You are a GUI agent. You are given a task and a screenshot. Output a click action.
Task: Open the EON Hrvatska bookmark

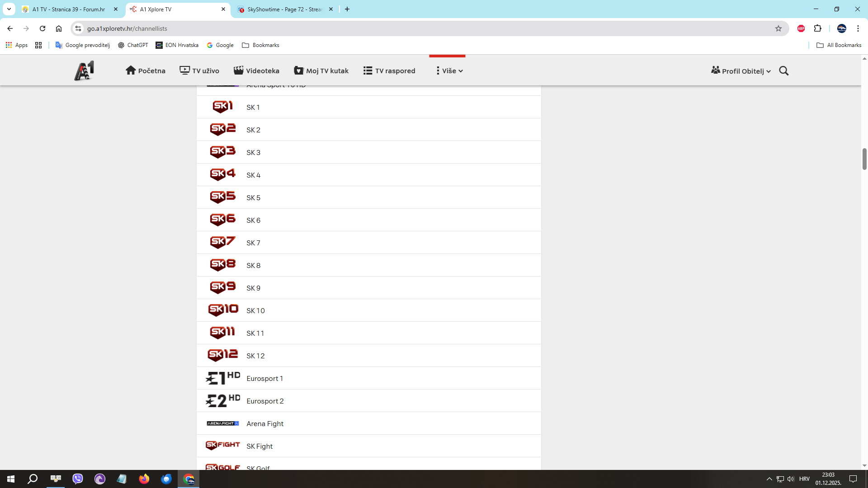177,45
